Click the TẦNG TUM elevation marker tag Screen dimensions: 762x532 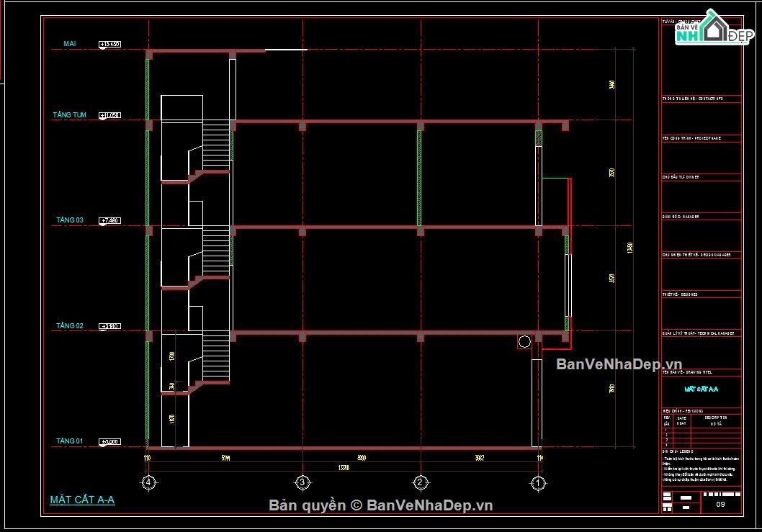(x=109, y=115)
